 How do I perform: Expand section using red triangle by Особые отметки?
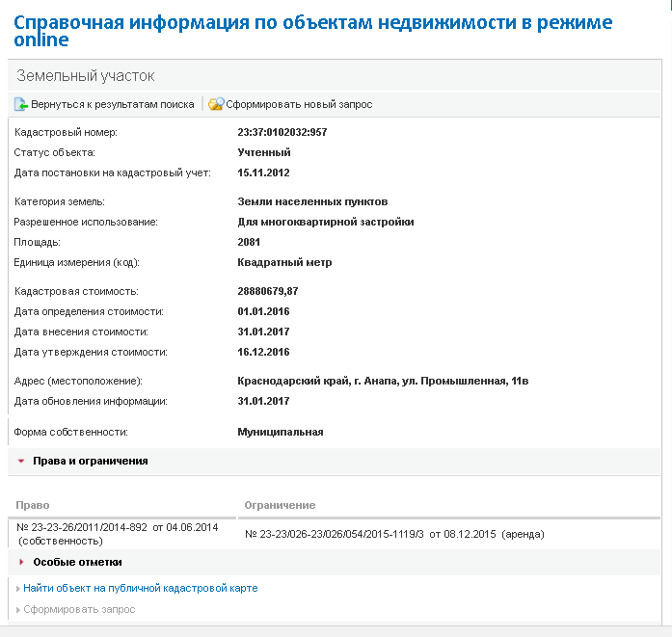click(x=21, y=562)
